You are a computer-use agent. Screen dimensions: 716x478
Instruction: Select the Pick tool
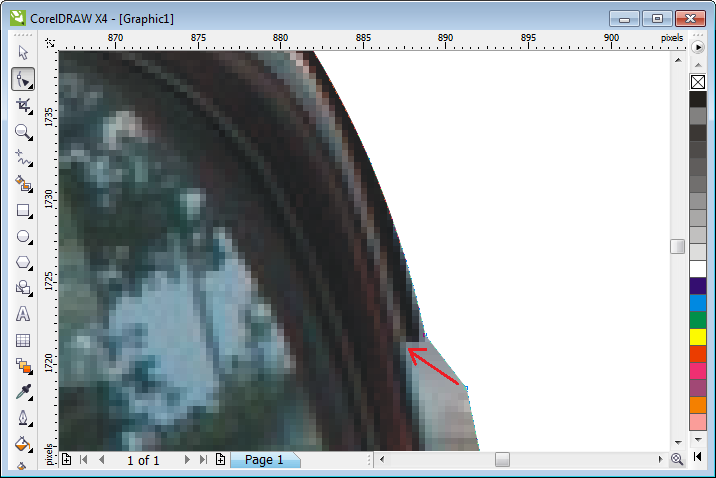point(23,53)
